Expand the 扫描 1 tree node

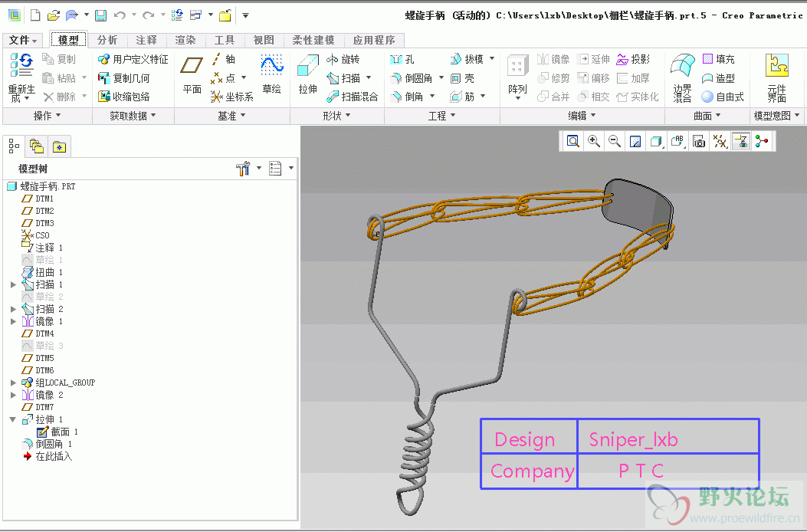pos(13,284)
